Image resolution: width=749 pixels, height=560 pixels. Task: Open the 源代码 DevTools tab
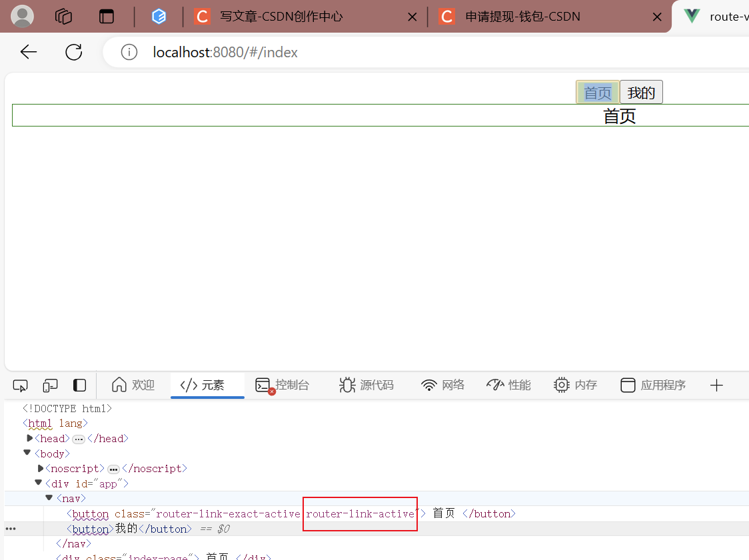click(x=367, y=385)
